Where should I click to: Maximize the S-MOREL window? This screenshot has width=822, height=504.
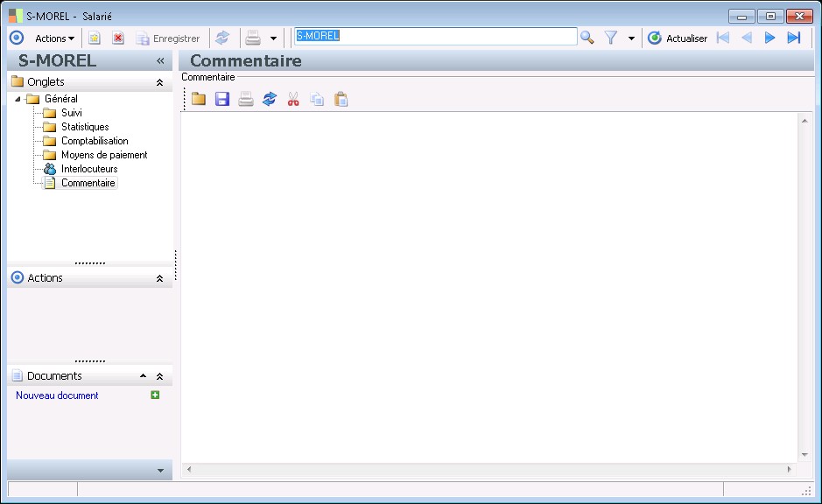click(770, 17)
